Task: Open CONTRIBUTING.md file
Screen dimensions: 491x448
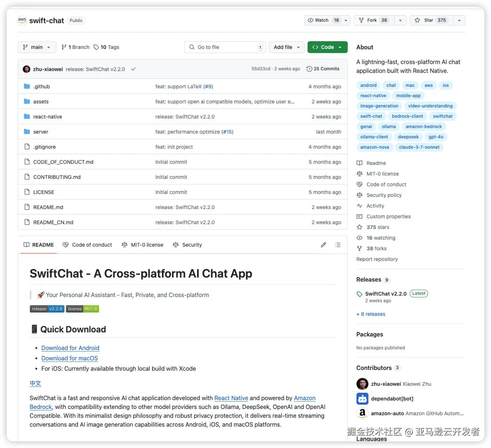Action: (x=57, y=177)
